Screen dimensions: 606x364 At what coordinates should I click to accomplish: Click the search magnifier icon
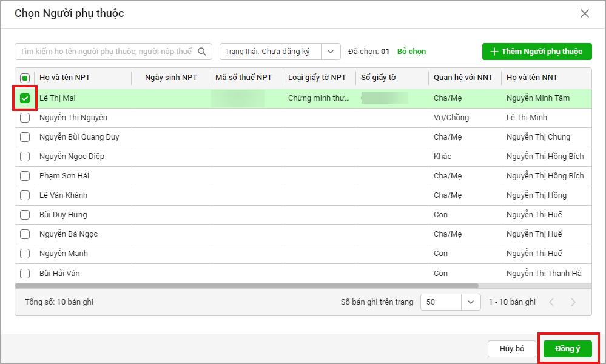203,52
